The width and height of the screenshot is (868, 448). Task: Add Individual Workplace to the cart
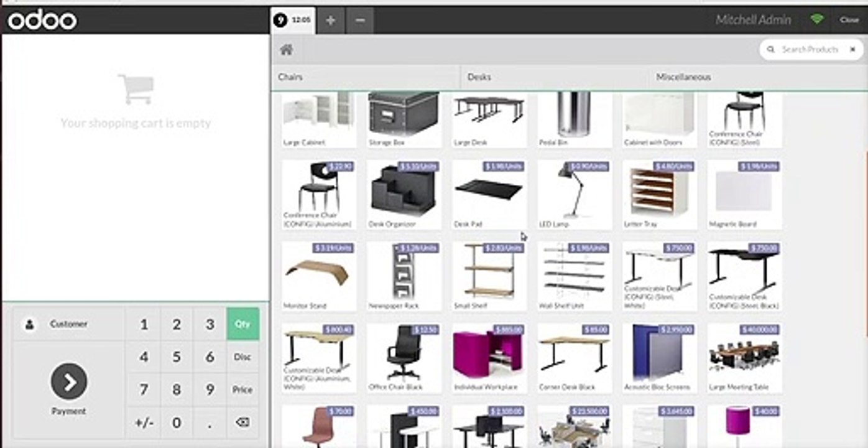point(489,358)
